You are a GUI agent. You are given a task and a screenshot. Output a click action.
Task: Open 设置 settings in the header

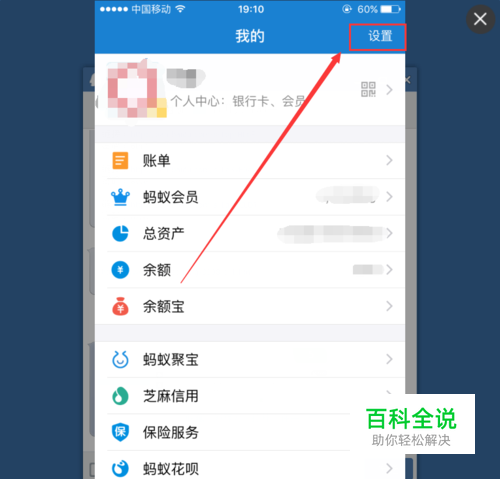380,36
